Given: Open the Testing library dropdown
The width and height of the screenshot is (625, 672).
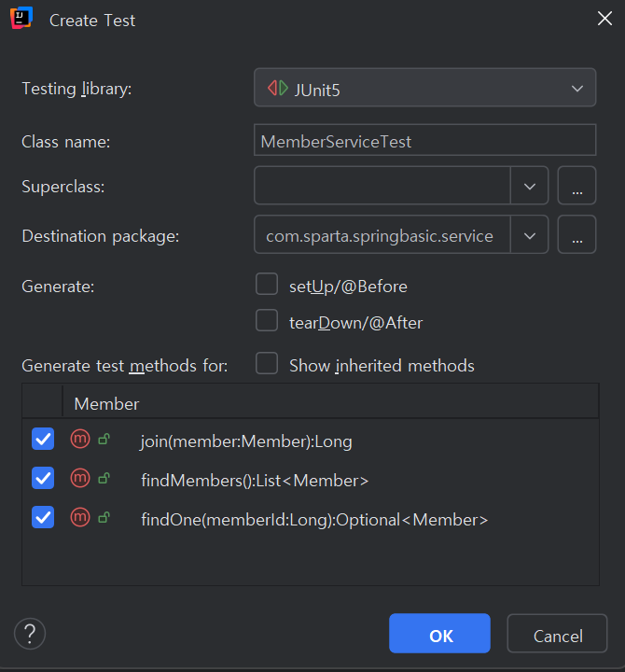Looking at the screenshot, I should (424, 88).
